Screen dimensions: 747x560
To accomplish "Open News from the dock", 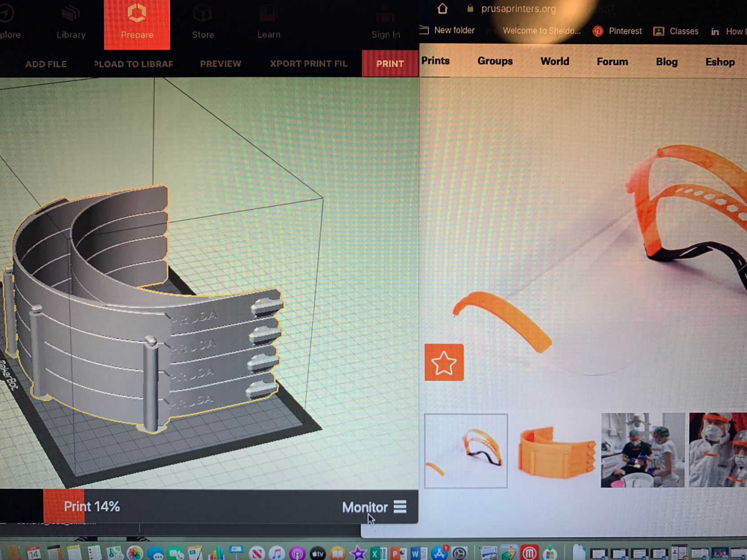I will coord(257,553).
